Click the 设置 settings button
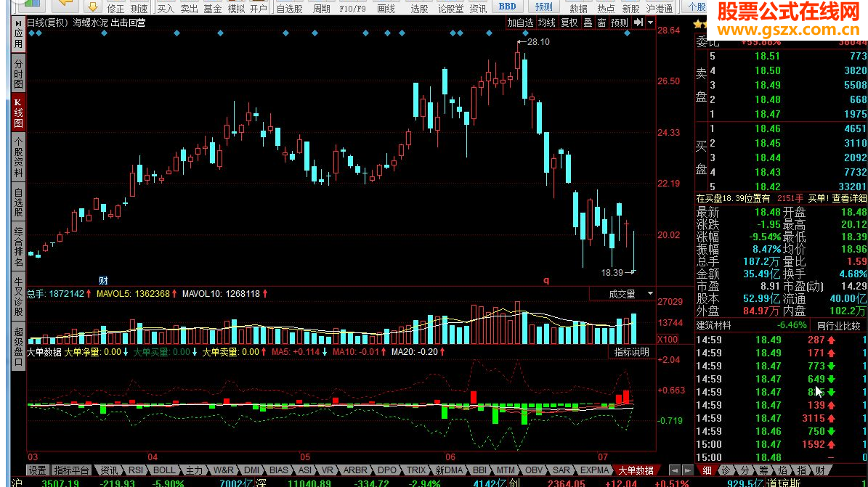Viewport: 868px width, 487px height. 37,470
